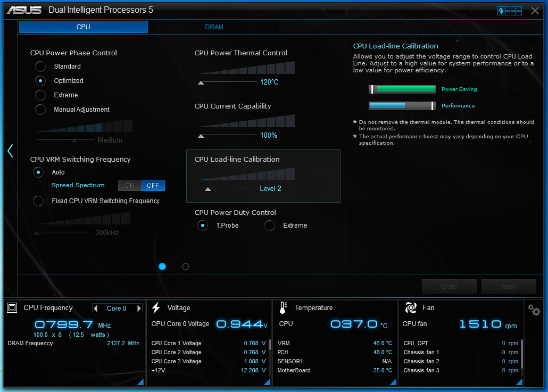Click the CPU Frequency chip icon
This screenshot has width=548, height=392.
tap(12, 308)
